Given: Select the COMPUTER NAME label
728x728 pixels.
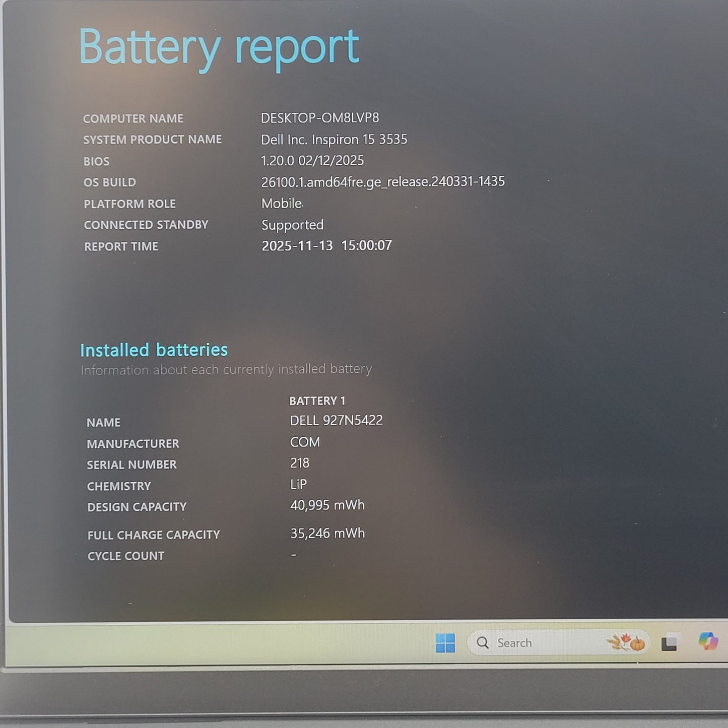Looking at the screenshot, I should (133, 118).
